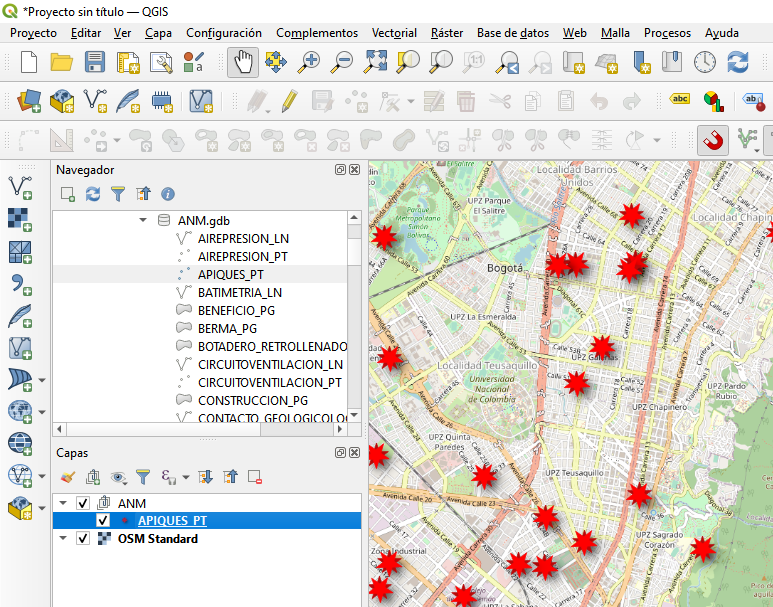The width and height of the screenshot is (773, 607).
Task: Refresh the map canvas
Action: [738, 63]
